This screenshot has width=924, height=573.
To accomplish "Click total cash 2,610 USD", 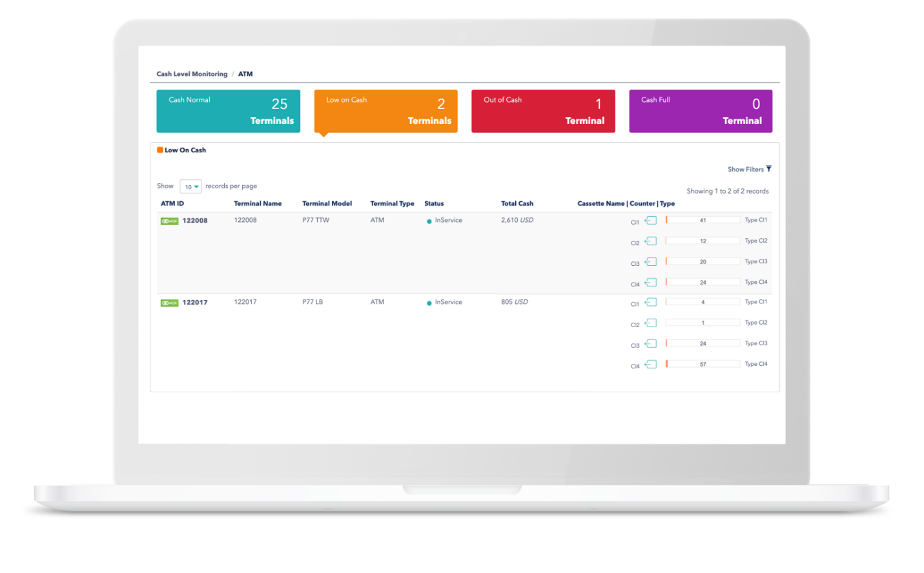I will [517, 221].
